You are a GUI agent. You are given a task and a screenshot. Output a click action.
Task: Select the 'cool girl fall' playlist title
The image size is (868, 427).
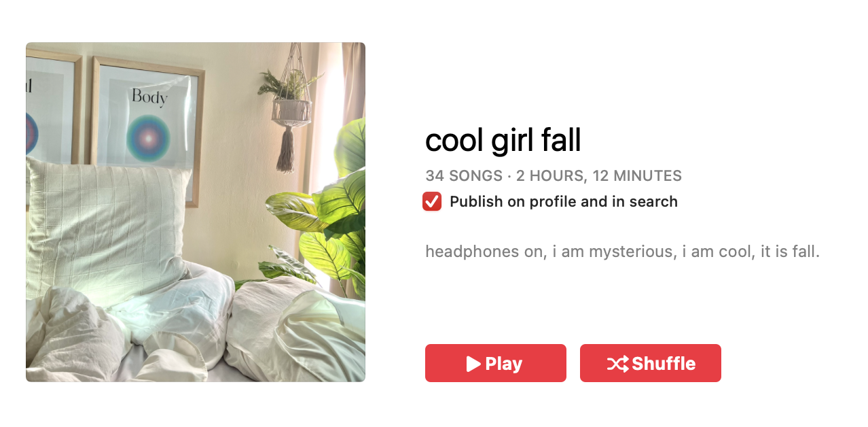[503, 141]
